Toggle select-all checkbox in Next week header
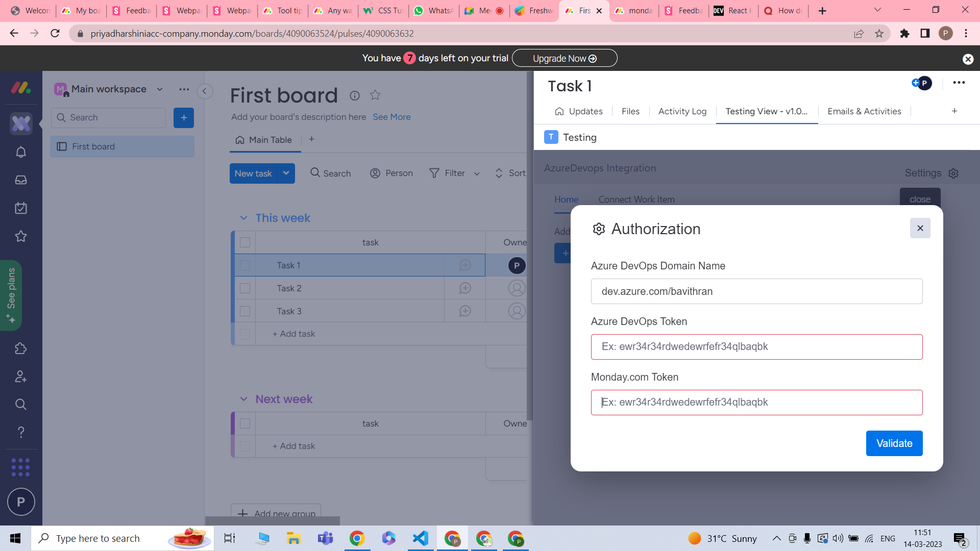The image size is (980, 551). pyautogui.click(x=245, y=423)
